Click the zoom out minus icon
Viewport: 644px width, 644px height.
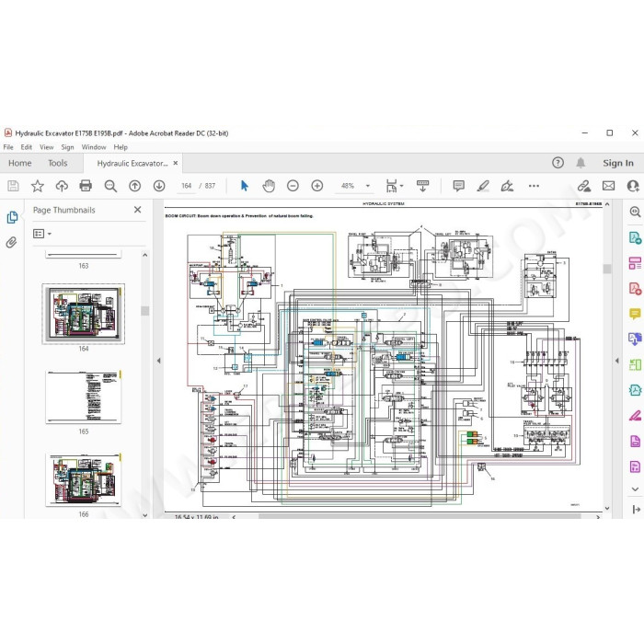coord(293,186)
